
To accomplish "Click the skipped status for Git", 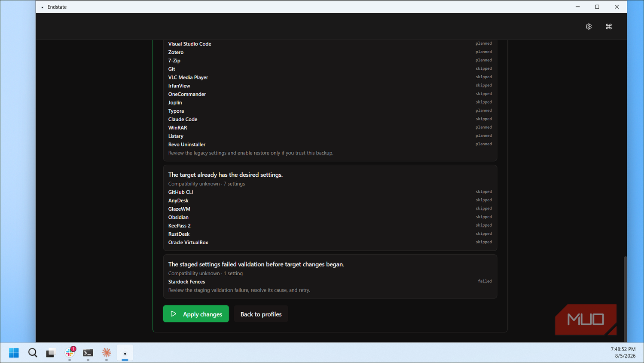I will tap(484, 68).
